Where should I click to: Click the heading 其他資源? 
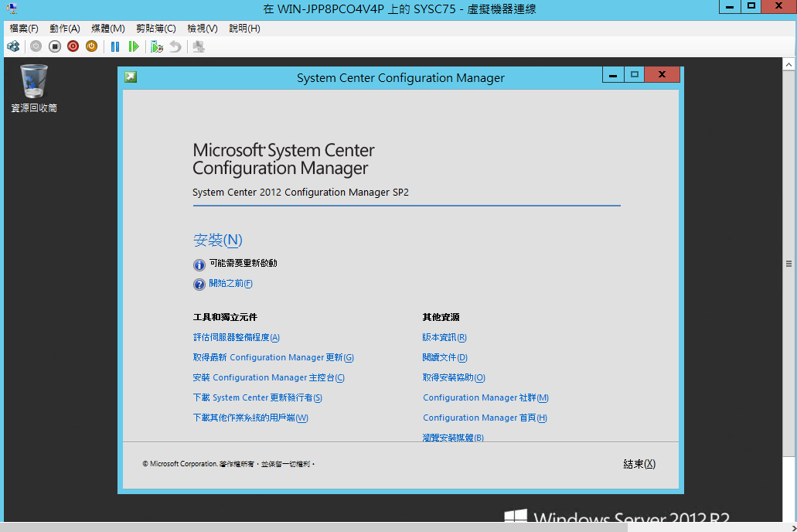tap(441, 317)
